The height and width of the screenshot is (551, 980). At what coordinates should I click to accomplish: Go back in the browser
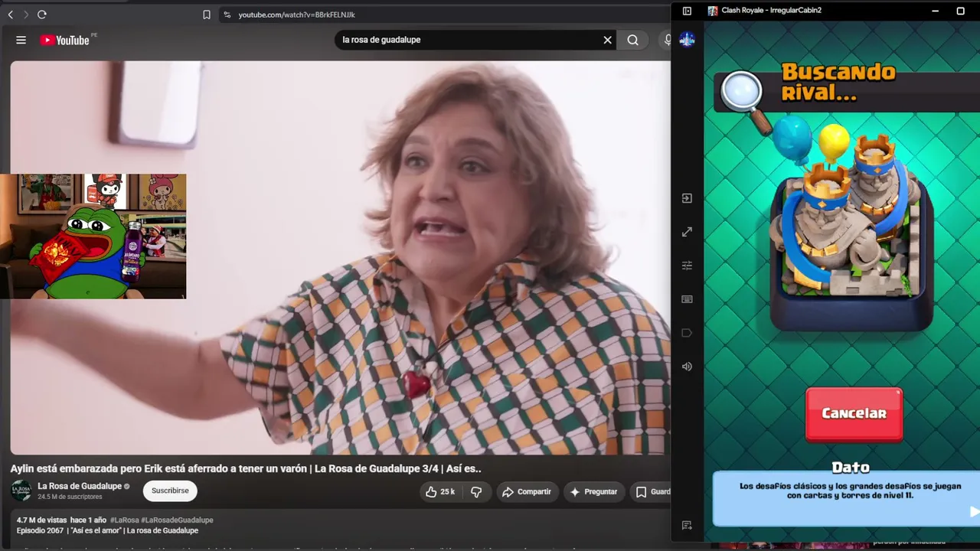[x=11, y=15]
